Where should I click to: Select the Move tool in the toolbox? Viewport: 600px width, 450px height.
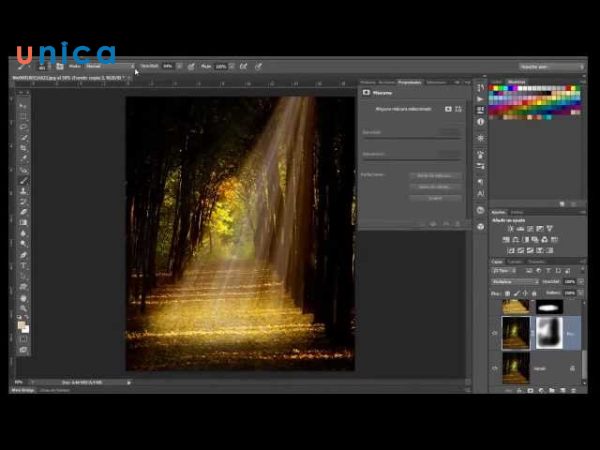(x=23, y=104)
